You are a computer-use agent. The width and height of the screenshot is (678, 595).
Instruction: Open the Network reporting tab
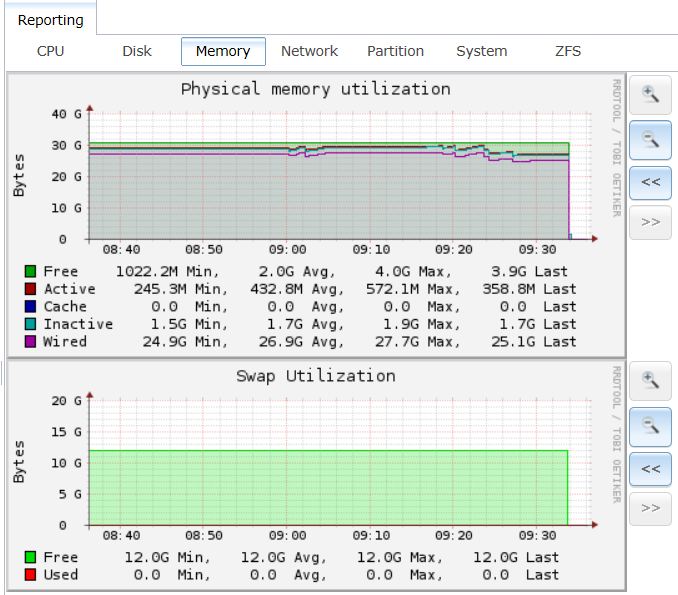309,51
